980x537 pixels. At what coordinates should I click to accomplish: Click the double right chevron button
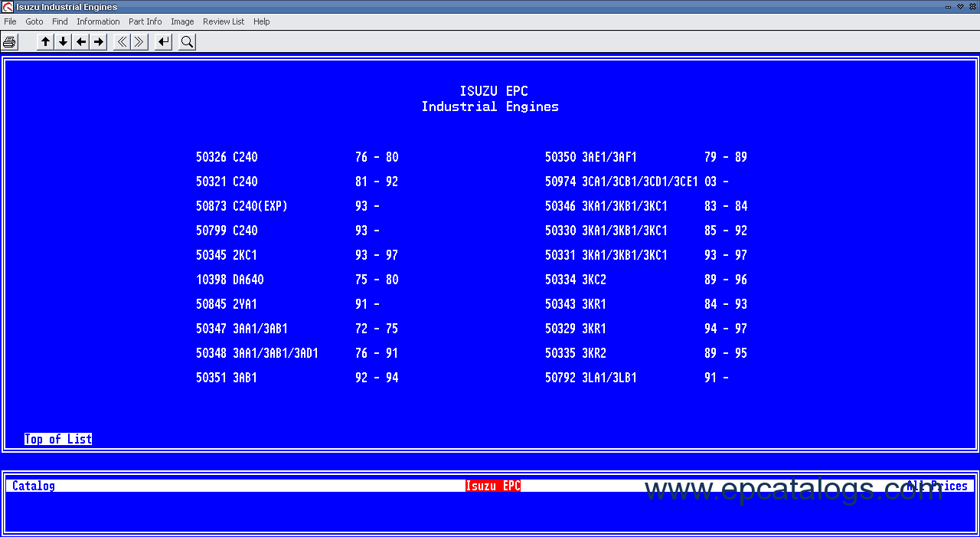pos(139,42)
